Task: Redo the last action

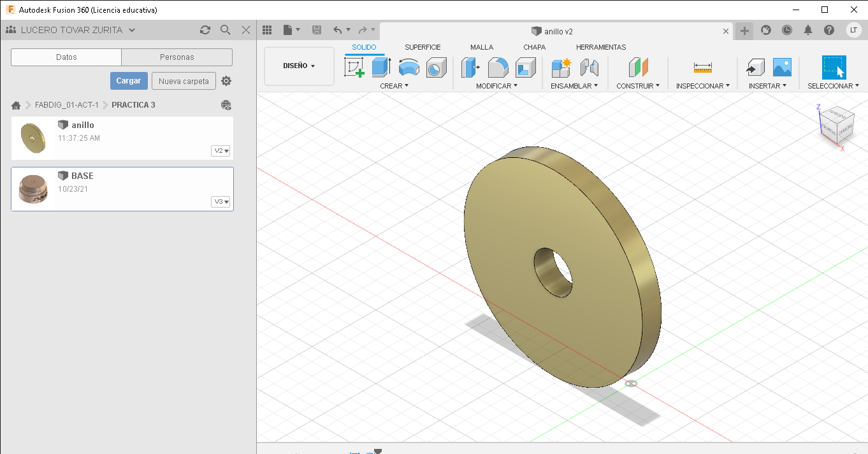Action: click(362, 30)
